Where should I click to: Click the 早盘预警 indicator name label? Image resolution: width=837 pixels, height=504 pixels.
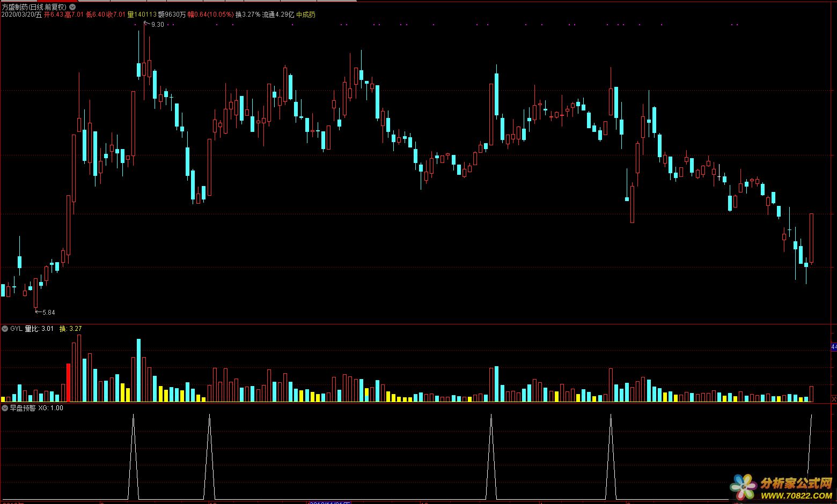tap(23, 408)
